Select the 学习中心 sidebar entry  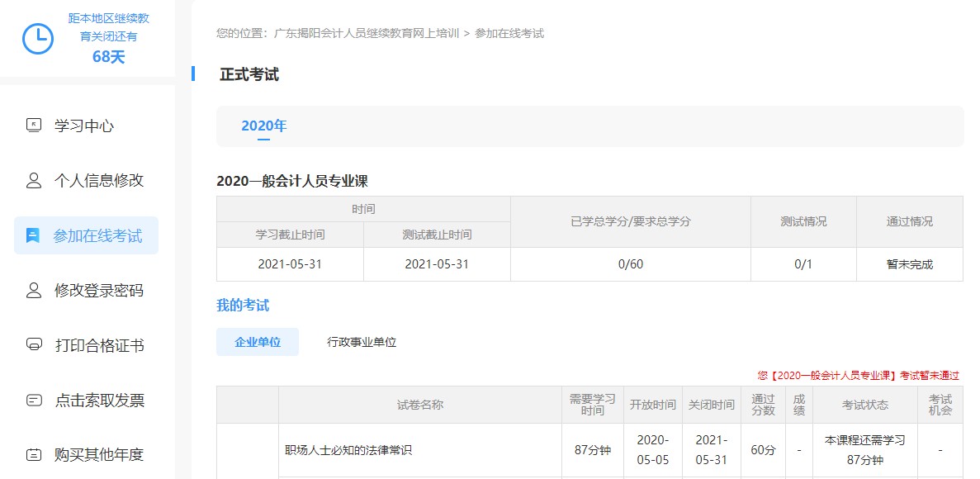[84, 126]
